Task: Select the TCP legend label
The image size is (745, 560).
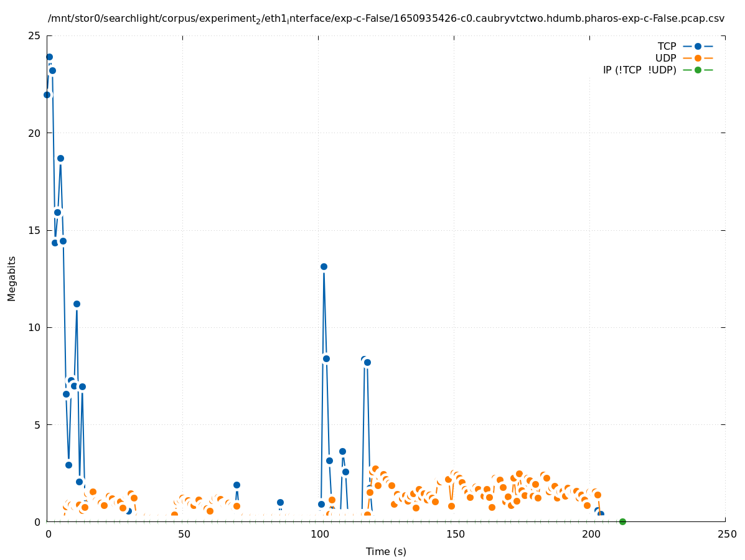Action: (x=667, y=46)
